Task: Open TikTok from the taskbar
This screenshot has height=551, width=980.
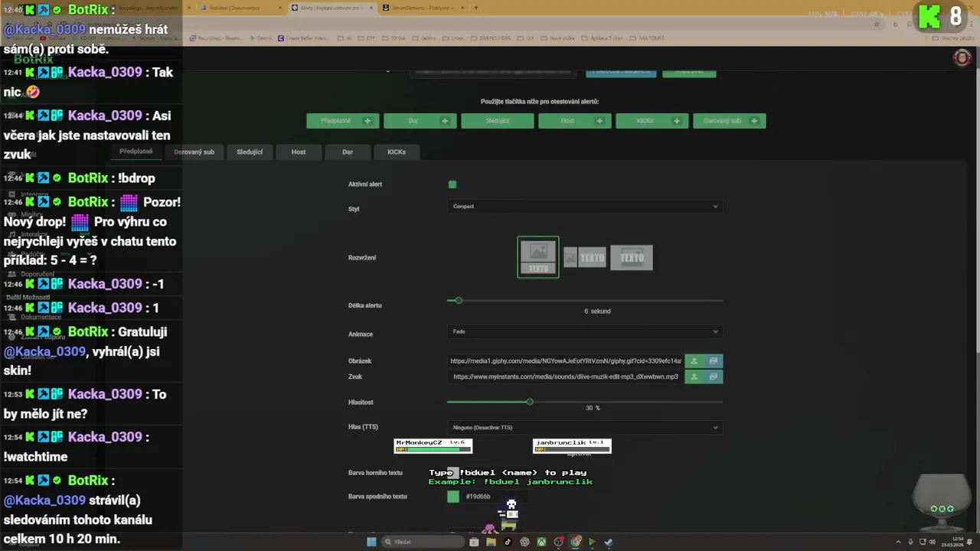Action: pyautogui.click(x=508, y=542)
